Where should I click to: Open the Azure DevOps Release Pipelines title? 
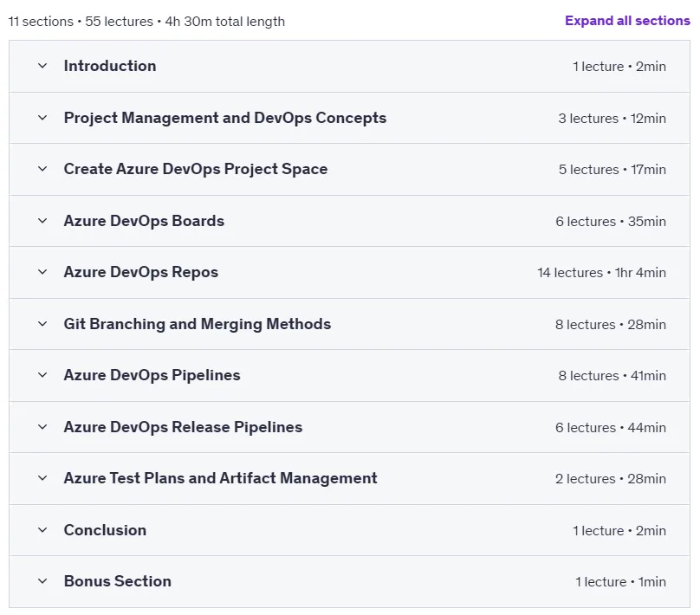[183, 427]
